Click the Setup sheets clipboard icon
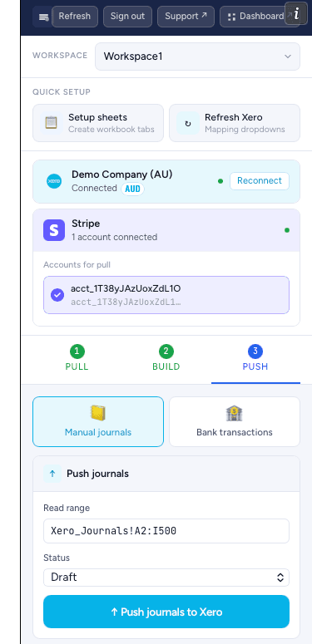 [x=52, y=123]
